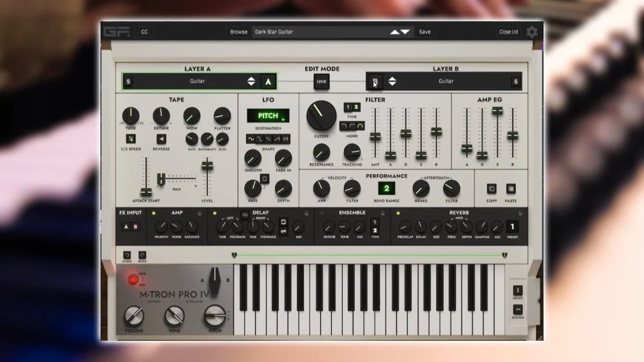Toggle the Ensemble section lock icon
The height and width of the screenshot is (362, 644).
(x=383, y=213)
